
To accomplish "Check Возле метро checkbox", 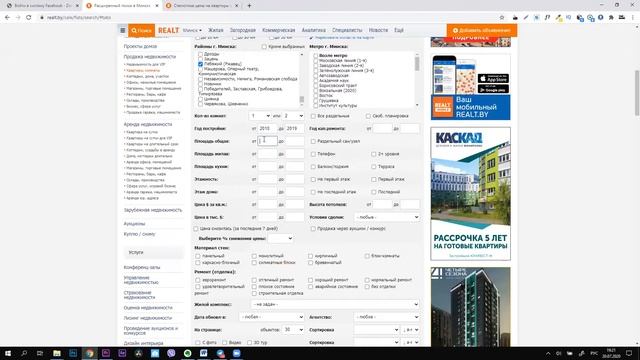I will 316,56.
